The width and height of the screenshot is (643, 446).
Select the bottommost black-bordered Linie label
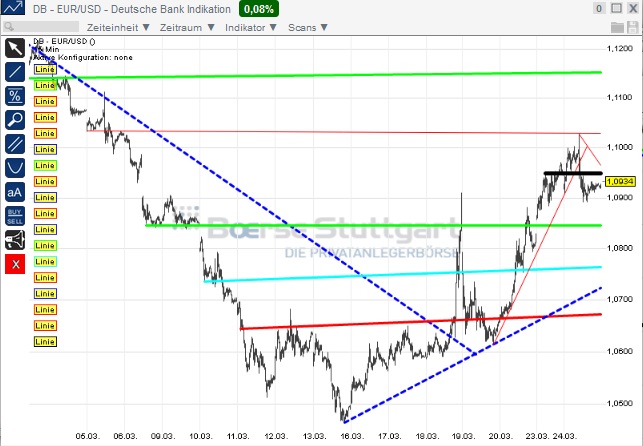[45, 342]
